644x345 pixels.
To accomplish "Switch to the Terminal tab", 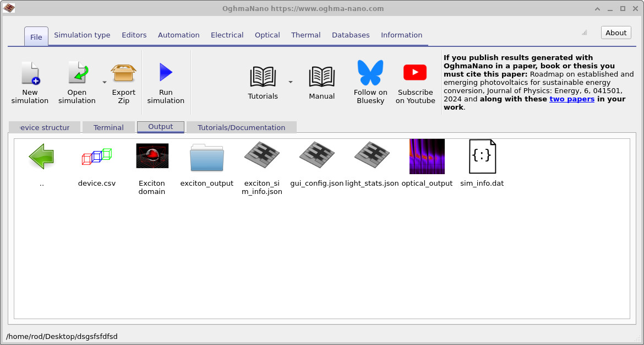I will tap(108, 127).
